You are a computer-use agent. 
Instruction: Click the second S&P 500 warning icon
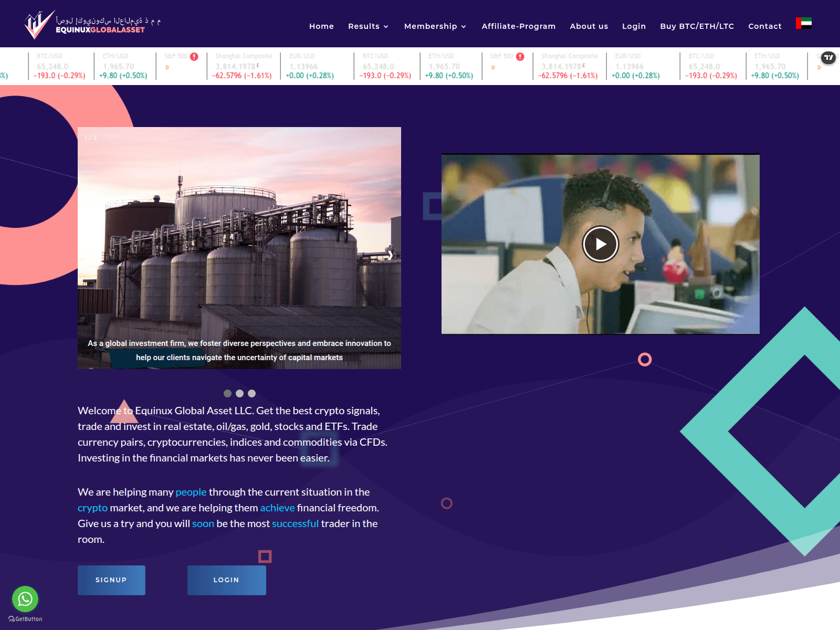[x=520, y=57]
